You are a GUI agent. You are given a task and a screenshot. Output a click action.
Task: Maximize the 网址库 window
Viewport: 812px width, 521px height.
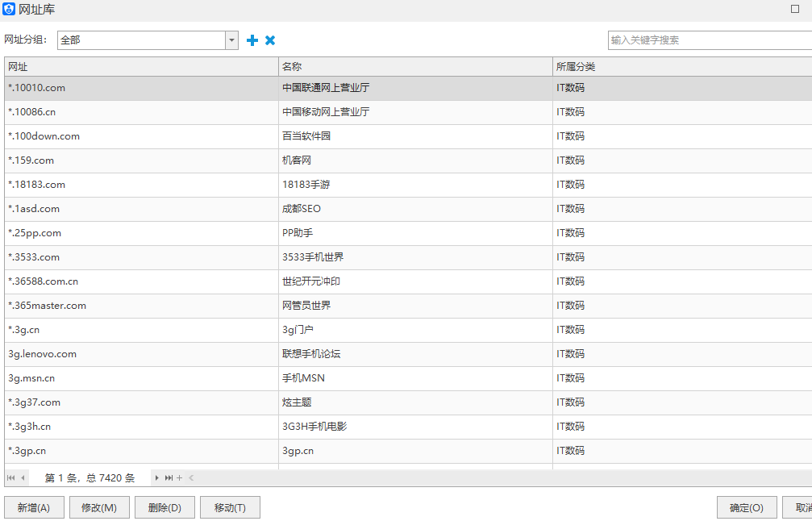pyautogui.click(x=795, y=9)
